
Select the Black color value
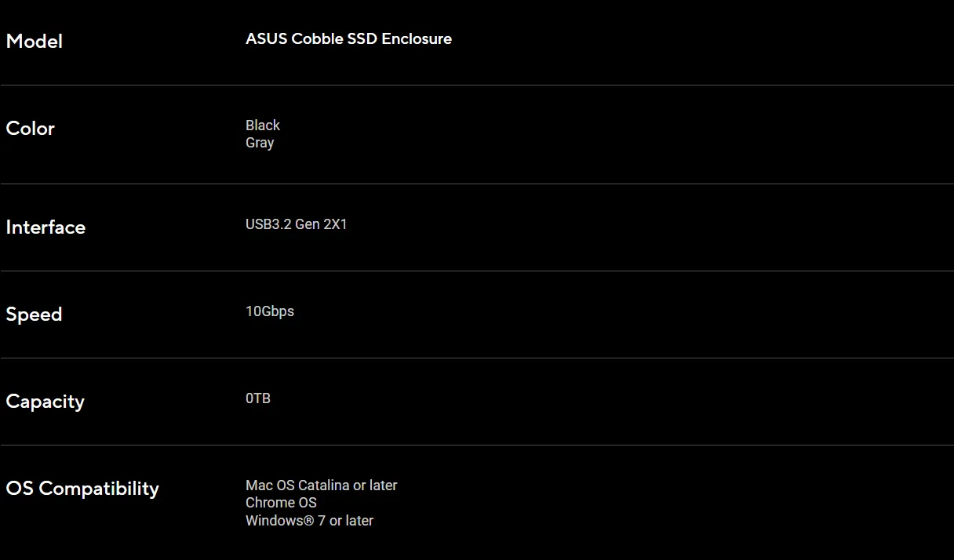(263, 125)
